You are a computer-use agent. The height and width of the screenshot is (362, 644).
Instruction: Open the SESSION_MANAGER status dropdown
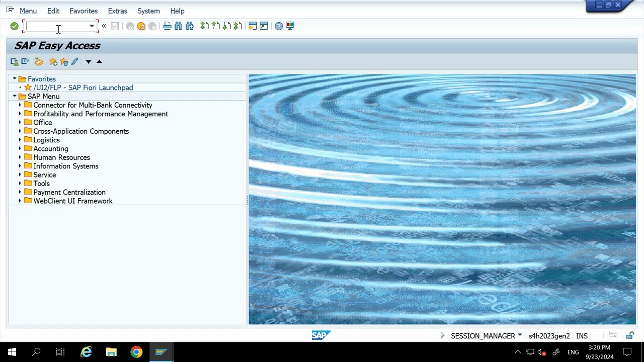(520, 335)
